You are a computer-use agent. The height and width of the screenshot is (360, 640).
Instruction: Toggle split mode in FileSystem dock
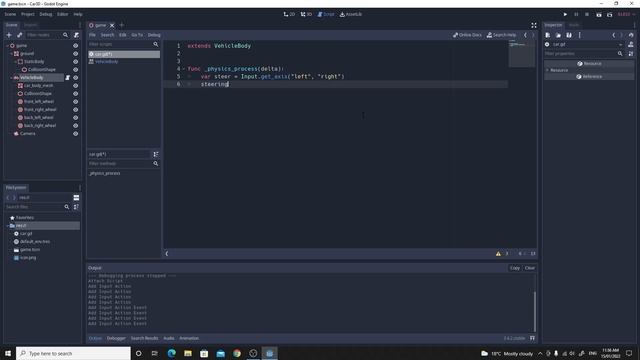click(x=76, y=198)
